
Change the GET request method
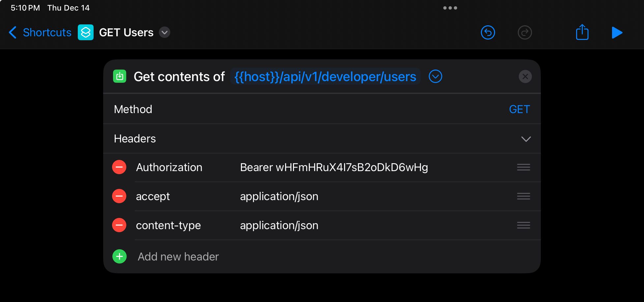tap(519, 109)
